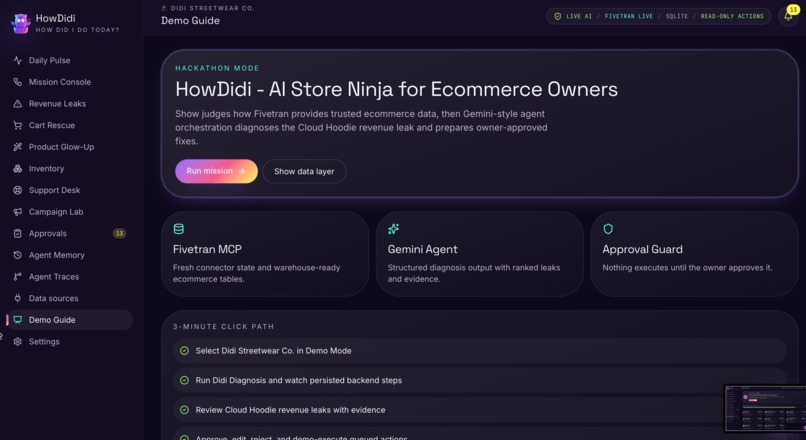Select the Fivetran MCP card
This screenshot has height=440, width=806.
[x=265, y=253]
